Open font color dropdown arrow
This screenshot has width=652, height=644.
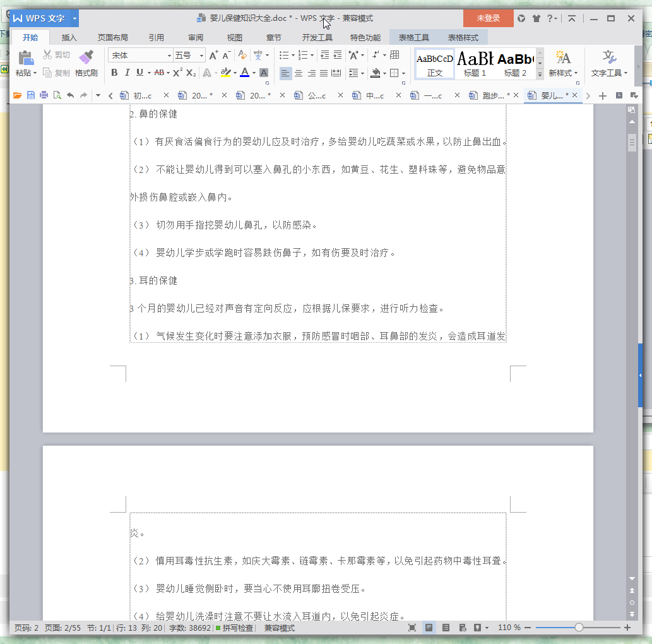(x=254, y=73)
